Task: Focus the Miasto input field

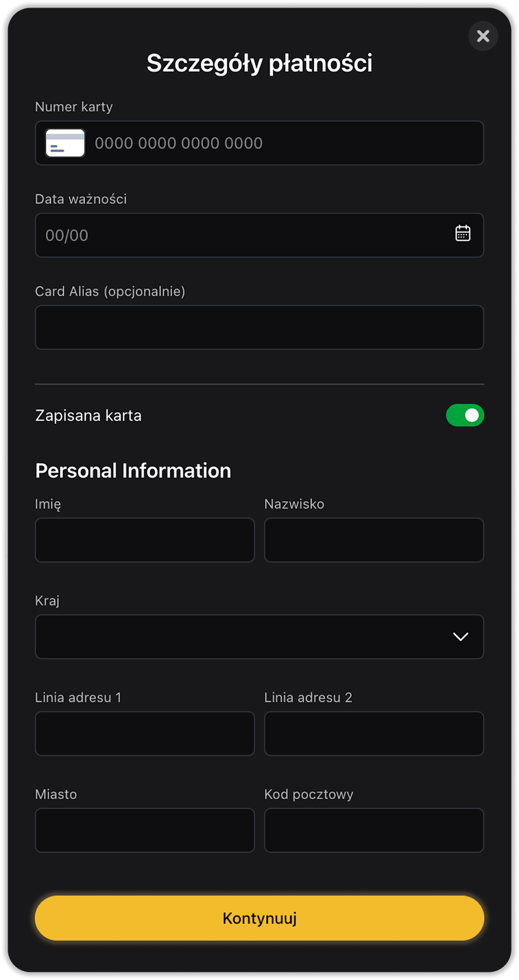Action: [145, 831]
